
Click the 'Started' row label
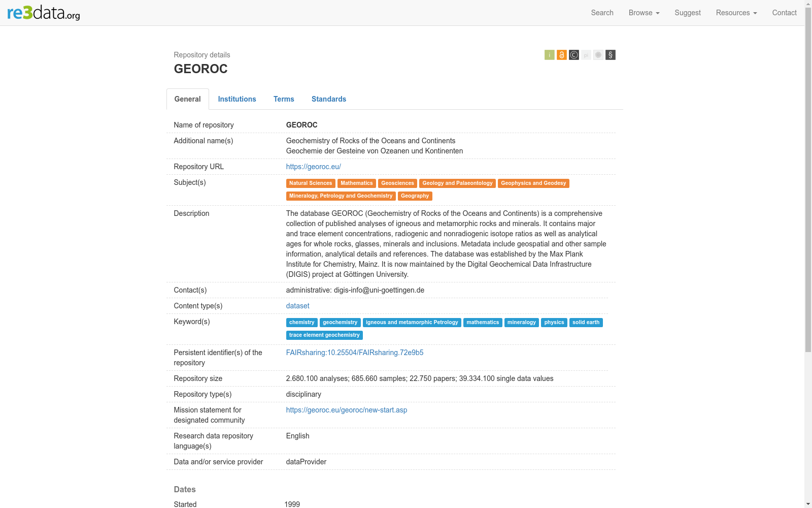(185, 504)
